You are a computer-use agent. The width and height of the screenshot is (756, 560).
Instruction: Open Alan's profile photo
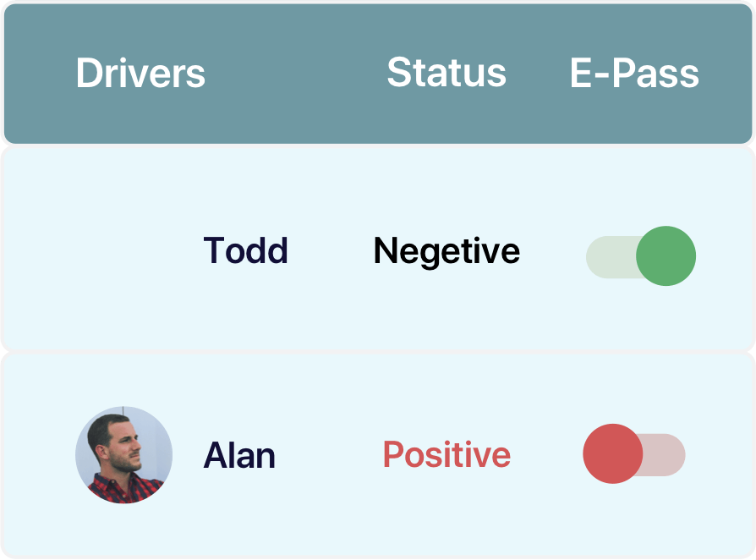[124, 455]
